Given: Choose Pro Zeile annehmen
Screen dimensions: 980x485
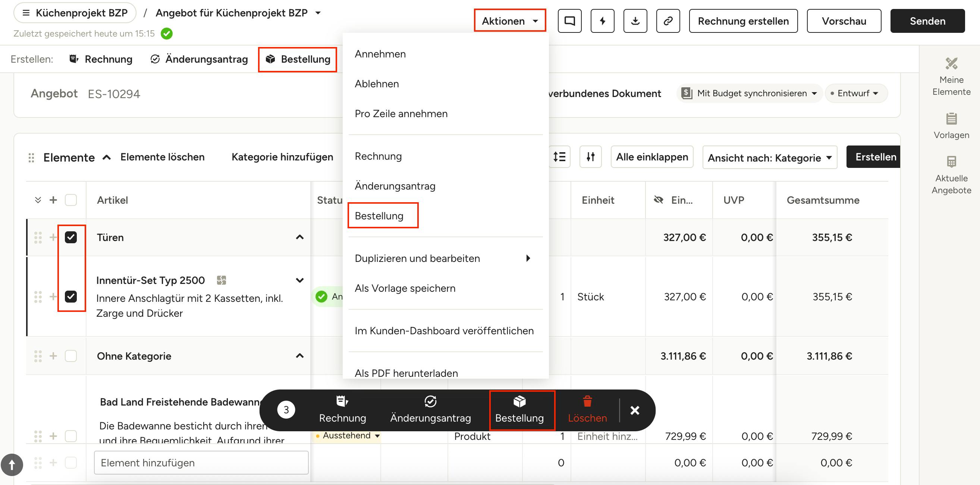Looking at the screenshot, I should [x=446, y=113].
